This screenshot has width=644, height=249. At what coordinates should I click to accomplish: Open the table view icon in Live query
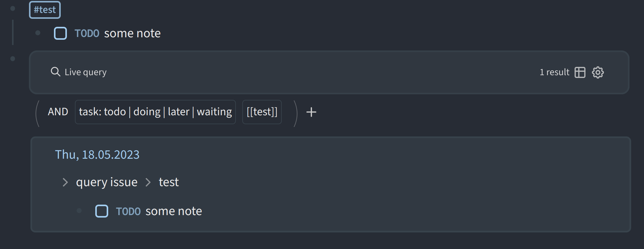(580, 72)
